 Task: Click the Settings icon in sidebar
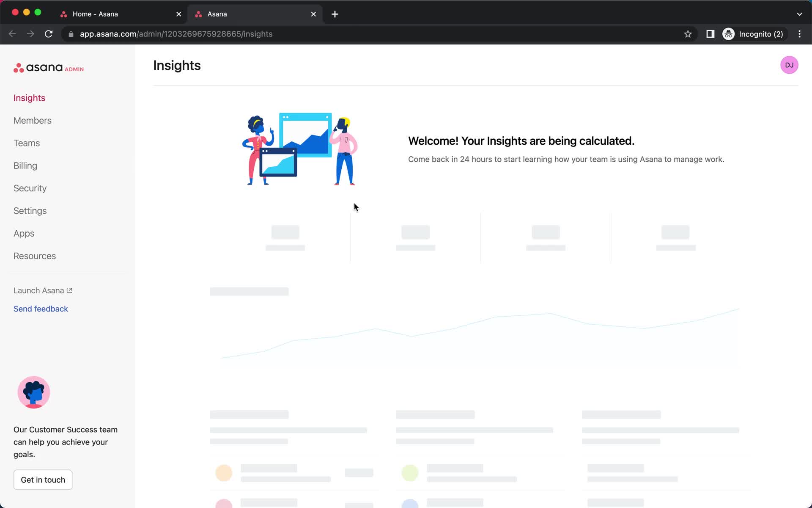pos(30,211)
